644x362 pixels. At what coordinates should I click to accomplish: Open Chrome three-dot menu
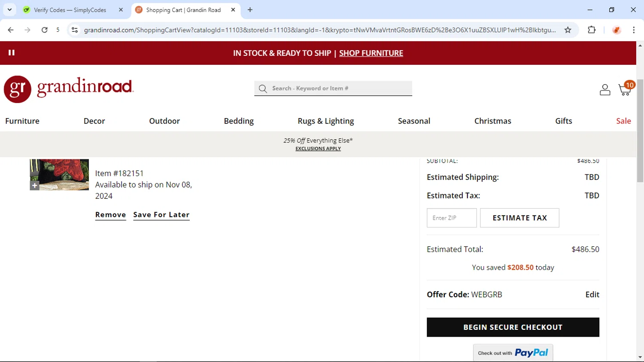[x=634, y=30]
